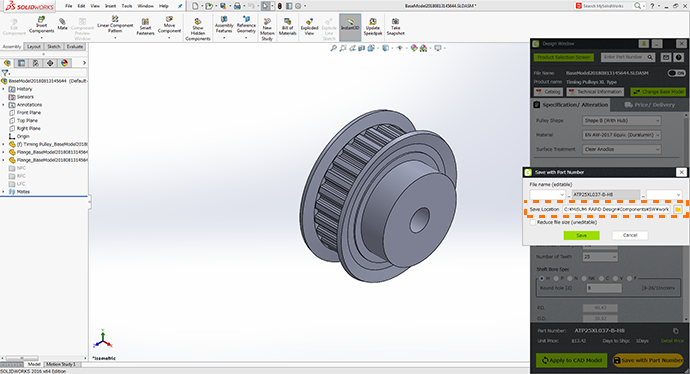Screen dimensions: 690x374
Task: Open Linear Component Pattern tool
Action: pyautogui.click(x=115, y=26)
